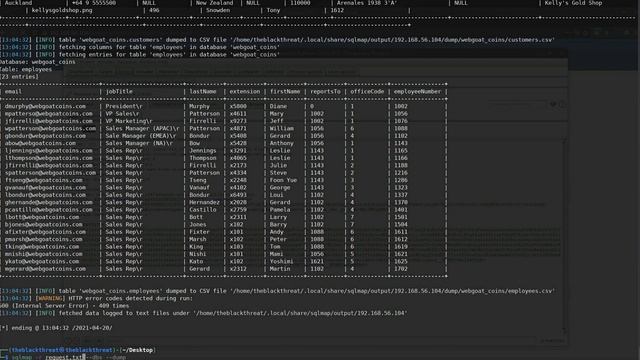Click the 'firstName' column header
This screenshot has height=360, width=640.
tap(285, 91)
